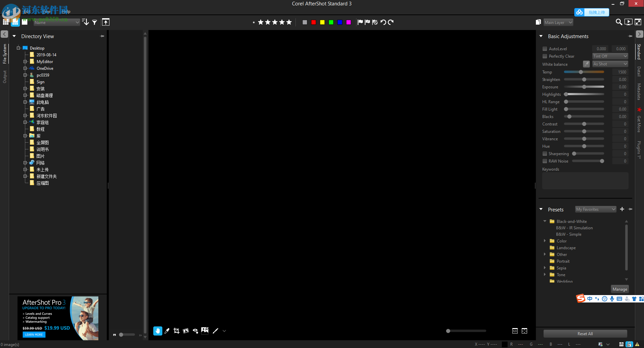Viewport: 644px width, 348px height.
Task: Click the Temp slider handle
Action: point(581,72)
